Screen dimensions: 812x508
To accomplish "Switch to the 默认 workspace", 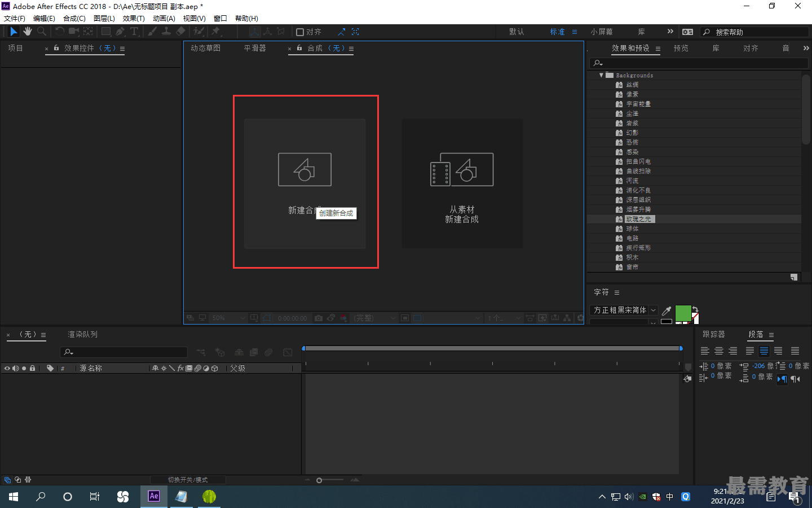I will (x=517, y=32).
